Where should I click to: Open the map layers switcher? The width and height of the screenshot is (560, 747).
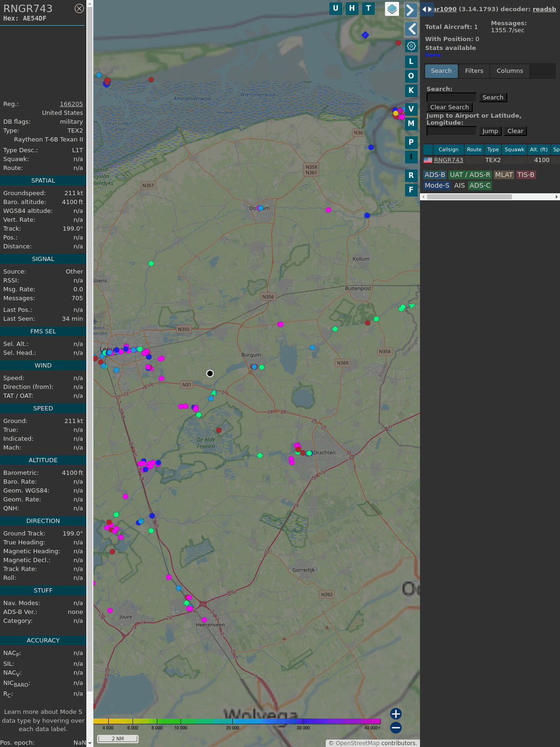392,9
